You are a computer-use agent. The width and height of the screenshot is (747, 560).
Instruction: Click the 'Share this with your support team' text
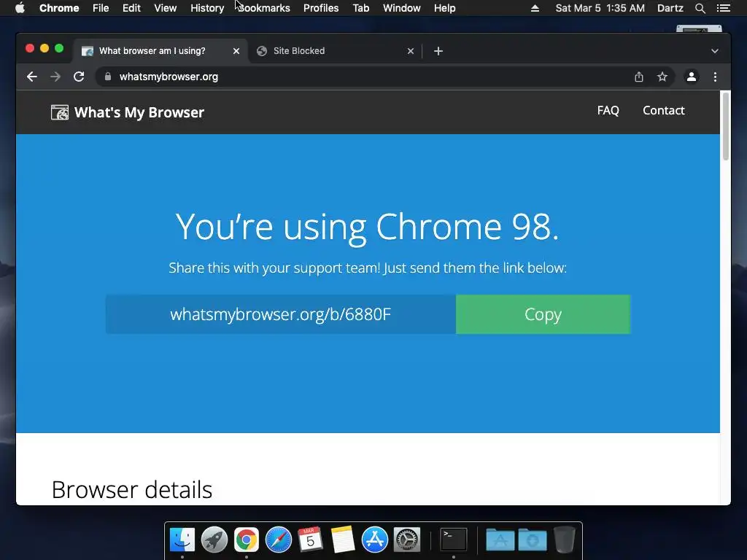[x=368, y=268]
